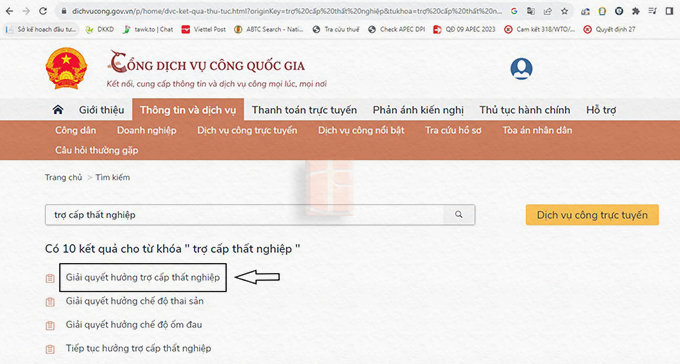The height and width of the screenshot is (364, 680).
Task: Open Phản ánh kiến nghị menu
Action: pos(418,110)
